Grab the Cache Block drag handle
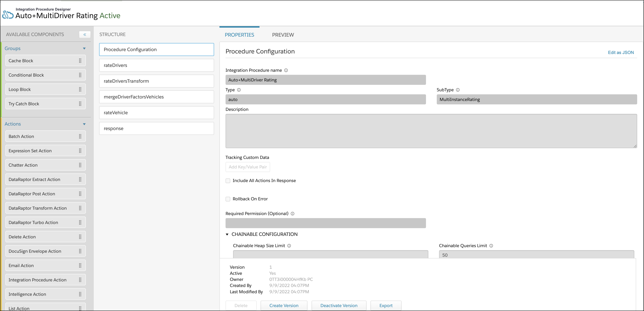This screenshot has height=311, width=644. coord(80,61)
